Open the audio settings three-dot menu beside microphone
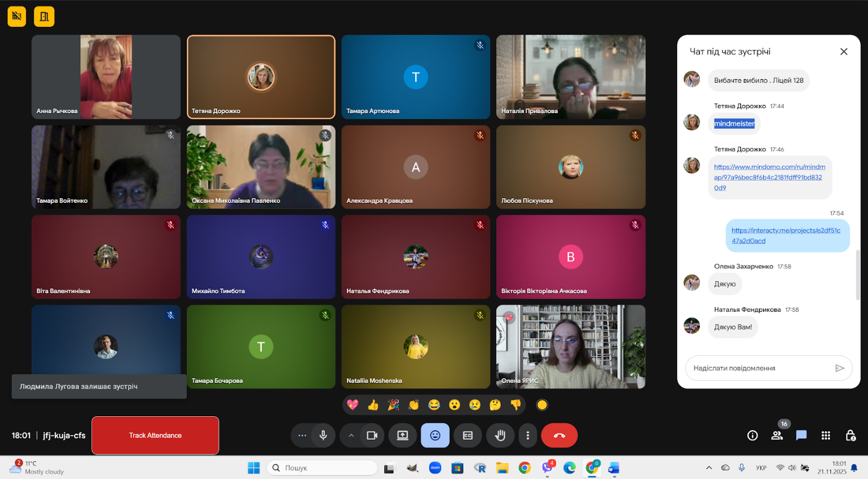Image resolution: width=868 pixels, height=479 pixels. (x=302, y=436)
